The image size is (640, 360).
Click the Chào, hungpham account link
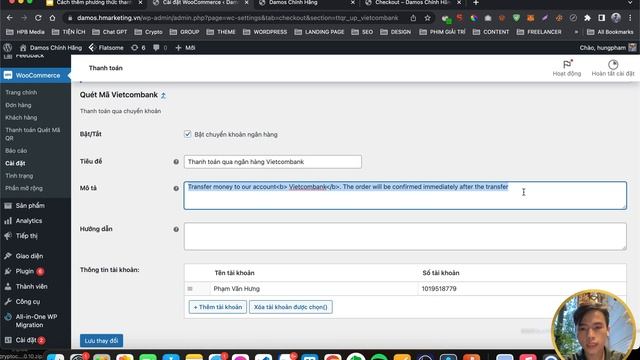click(x=607, y=48)
